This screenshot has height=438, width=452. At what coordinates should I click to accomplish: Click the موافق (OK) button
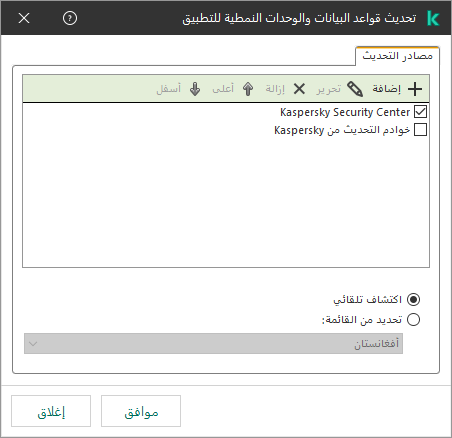(x=141, y=411)
